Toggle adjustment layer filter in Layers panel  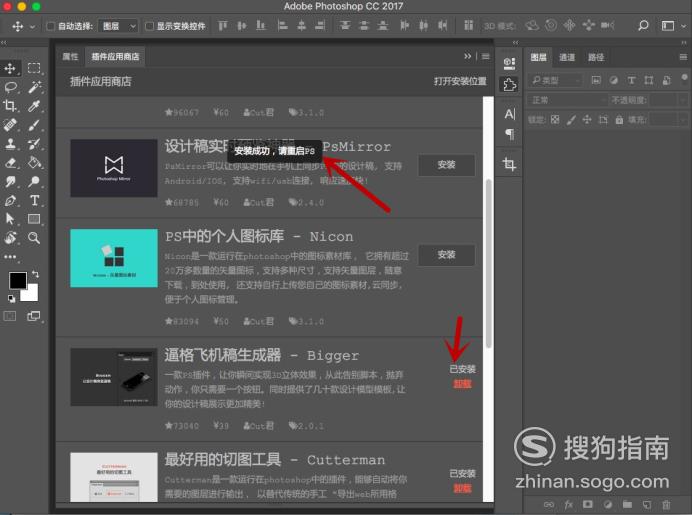613,80
